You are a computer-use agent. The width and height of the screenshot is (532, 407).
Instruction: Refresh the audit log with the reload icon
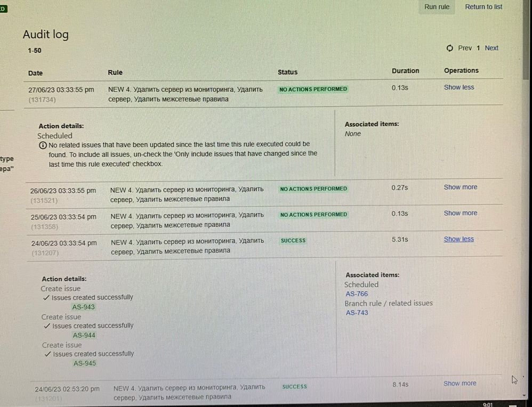pyautogui.click(x=449, y=48)
